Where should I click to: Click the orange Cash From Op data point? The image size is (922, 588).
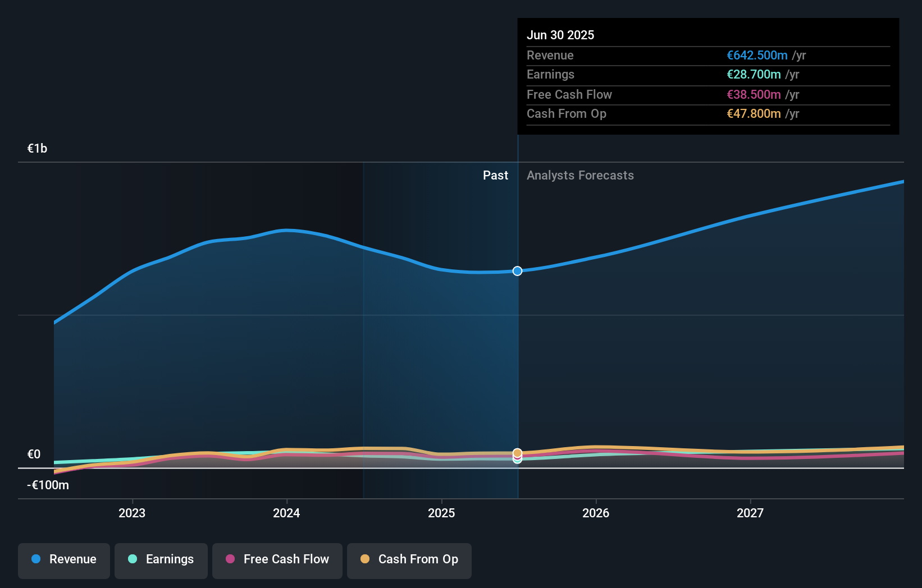click(x=518, y=453)
